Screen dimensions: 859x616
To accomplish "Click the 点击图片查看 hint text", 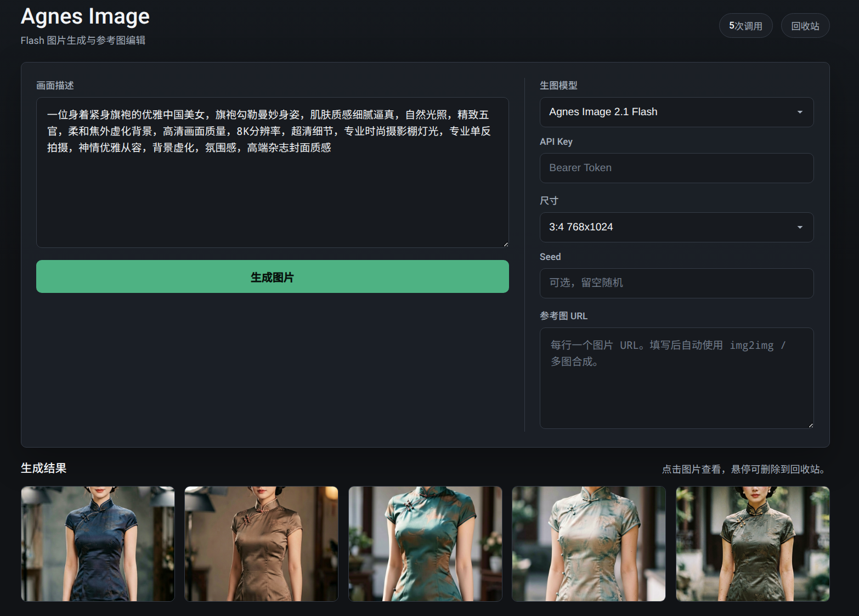I will coord(743,469).
